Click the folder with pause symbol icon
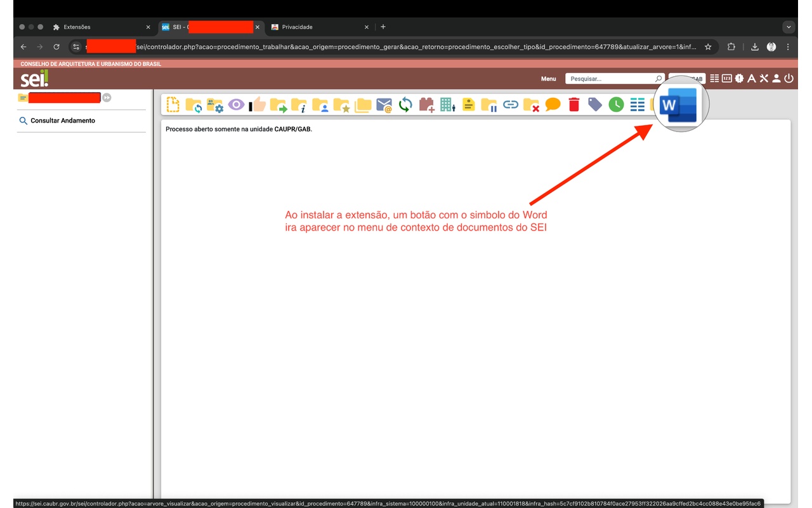Image resolution: width=812 pixels, height=508 pixels. (489, 105)
